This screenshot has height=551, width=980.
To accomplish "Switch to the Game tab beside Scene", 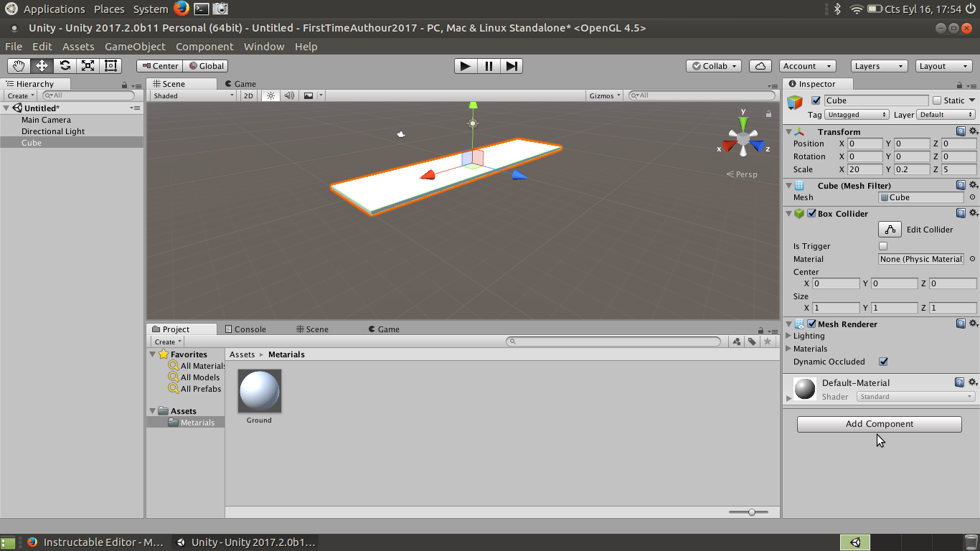I will (x=240, y=84).
